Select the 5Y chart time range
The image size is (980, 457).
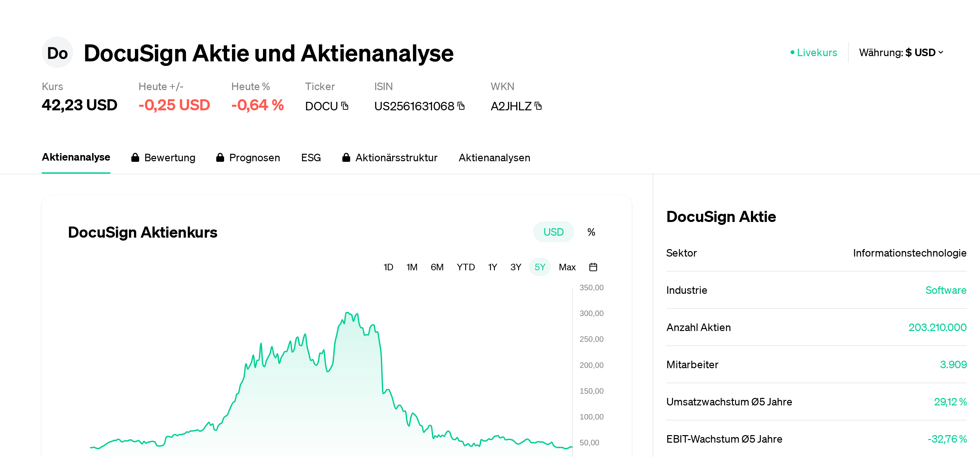[539, 267]
